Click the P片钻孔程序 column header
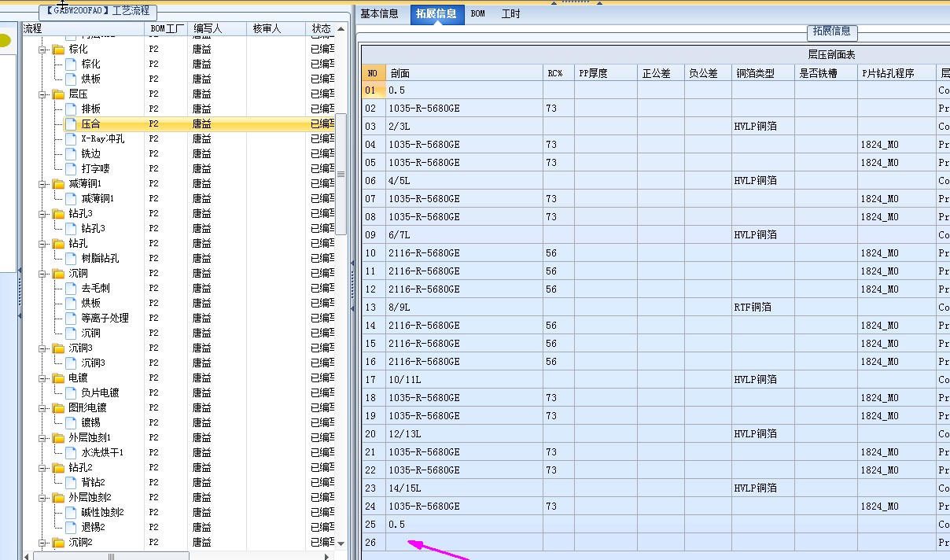Viewport: 950px width, 560px height. [x=897, y=73]
